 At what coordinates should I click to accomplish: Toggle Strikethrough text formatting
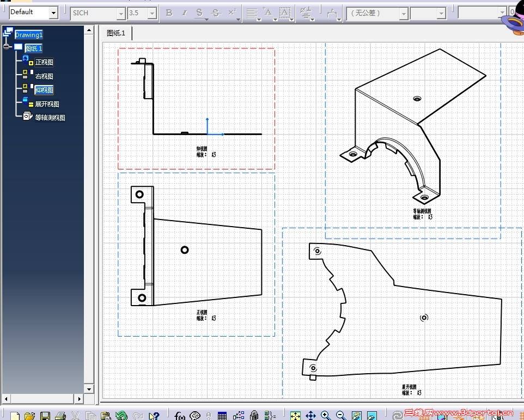coord(216,13)
